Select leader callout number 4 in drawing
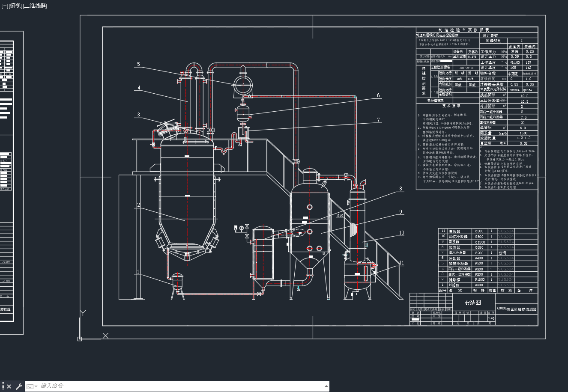Screen dimensions: 568x392 pyautogui.click(x=139, y=88)
